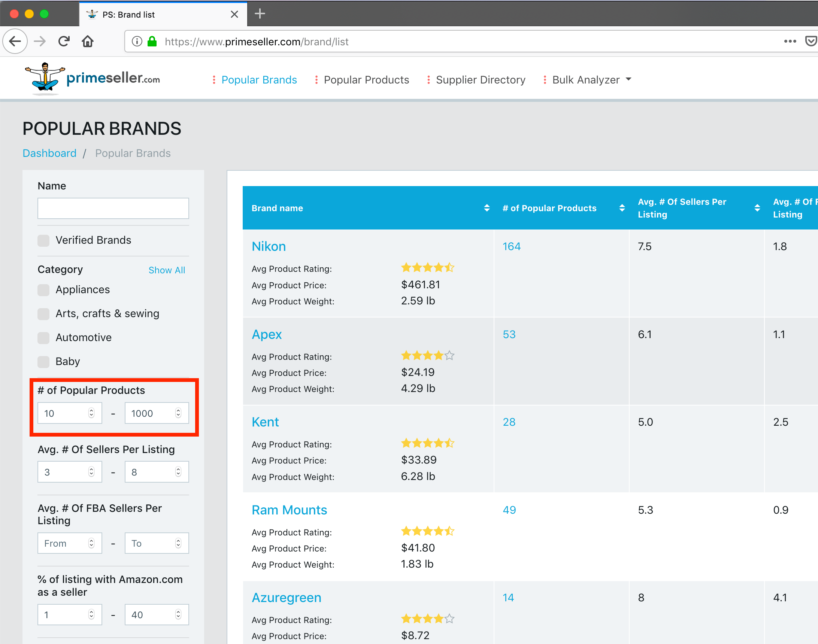Image resolution: width=818 pixels, height=644 pixels.
Task: Show All categories link
Action: [x=167, y=270]
